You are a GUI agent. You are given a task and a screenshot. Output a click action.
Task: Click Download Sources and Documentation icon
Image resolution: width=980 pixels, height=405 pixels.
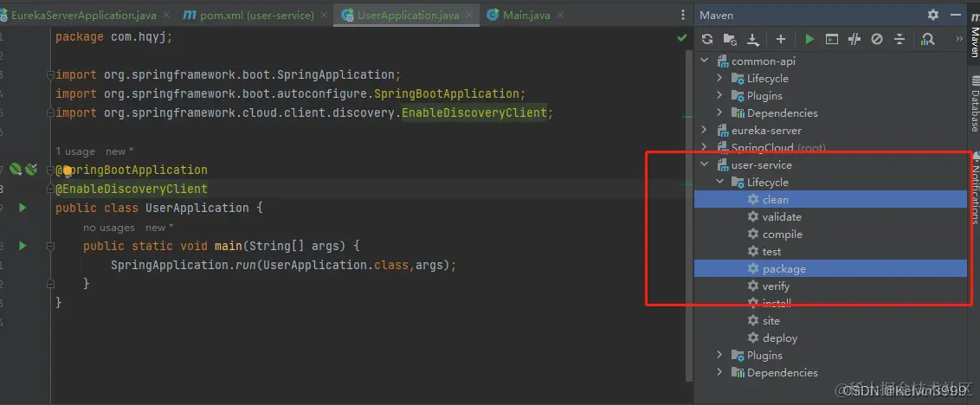click(753, 40)
